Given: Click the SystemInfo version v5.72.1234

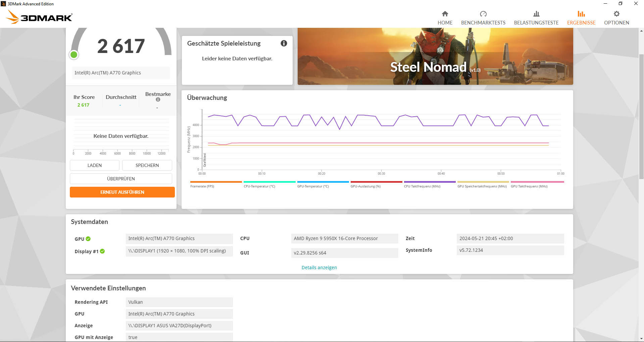Looking at the screenshot, I should pyautogui.click(x=510, y=250).
